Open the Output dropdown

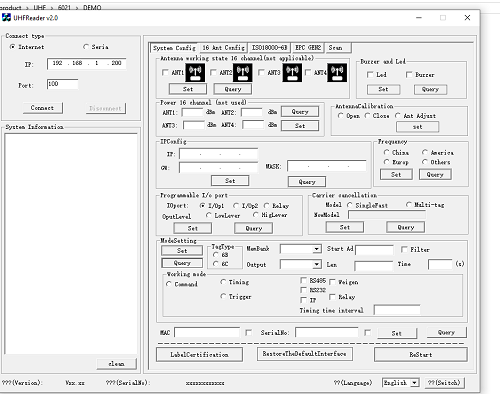point(316,265)
